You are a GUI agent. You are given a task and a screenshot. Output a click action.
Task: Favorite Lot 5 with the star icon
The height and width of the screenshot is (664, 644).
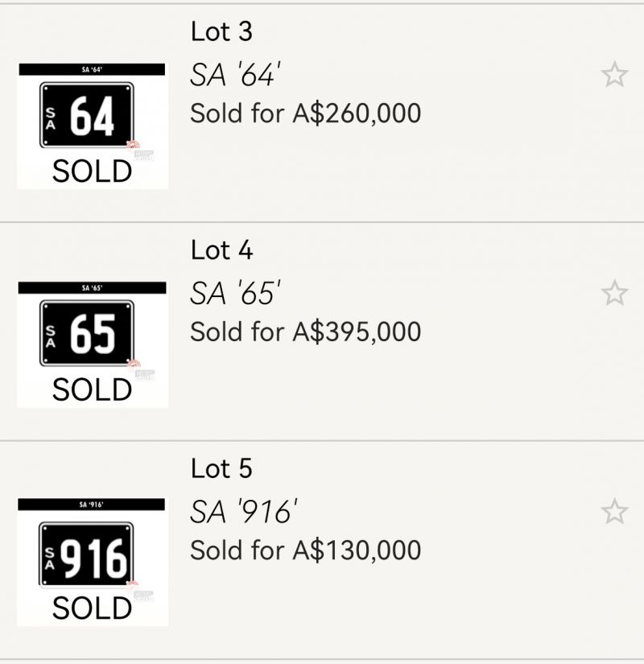614,511
